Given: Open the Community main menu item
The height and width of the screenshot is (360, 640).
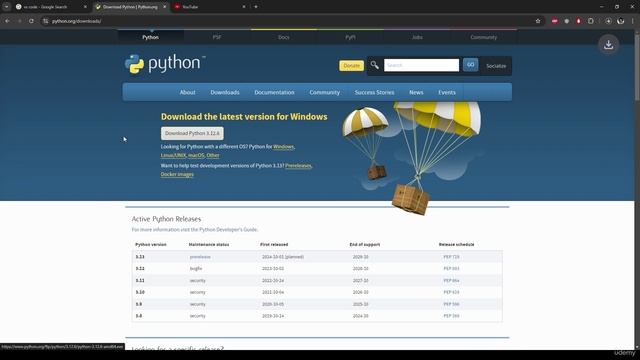Looking at the screenshot, I should pyautogui.click(x=324, y=92).
